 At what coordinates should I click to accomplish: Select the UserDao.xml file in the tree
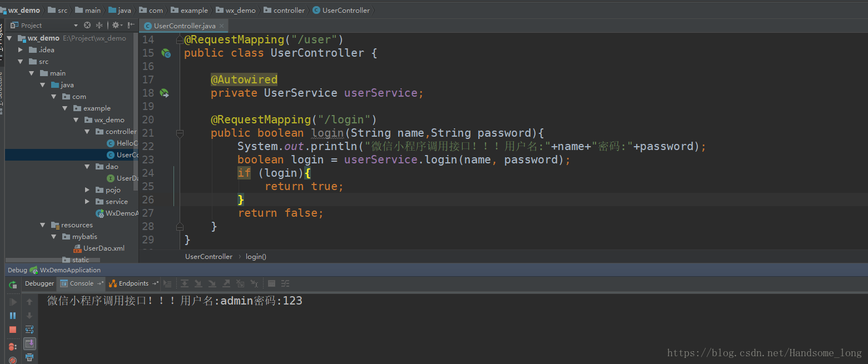pos(98,248)
